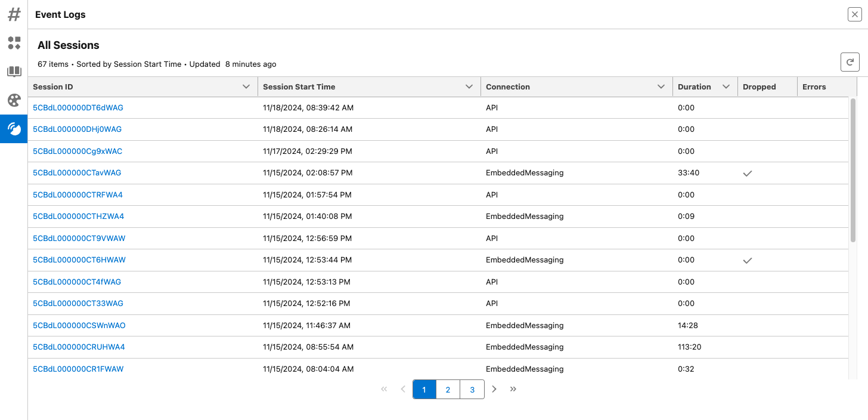
Task: Open the palette theme sidebar icon
Action: pos(14,100)
